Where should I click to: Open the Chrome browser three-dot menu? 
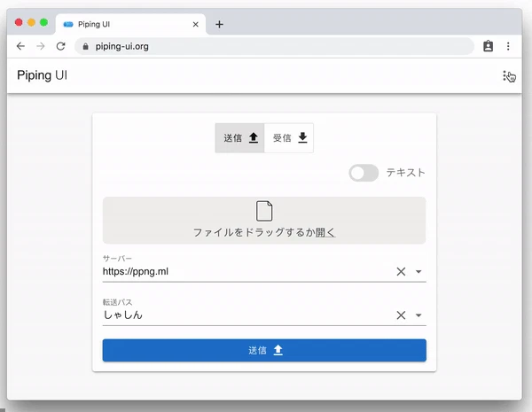[508, 46]
